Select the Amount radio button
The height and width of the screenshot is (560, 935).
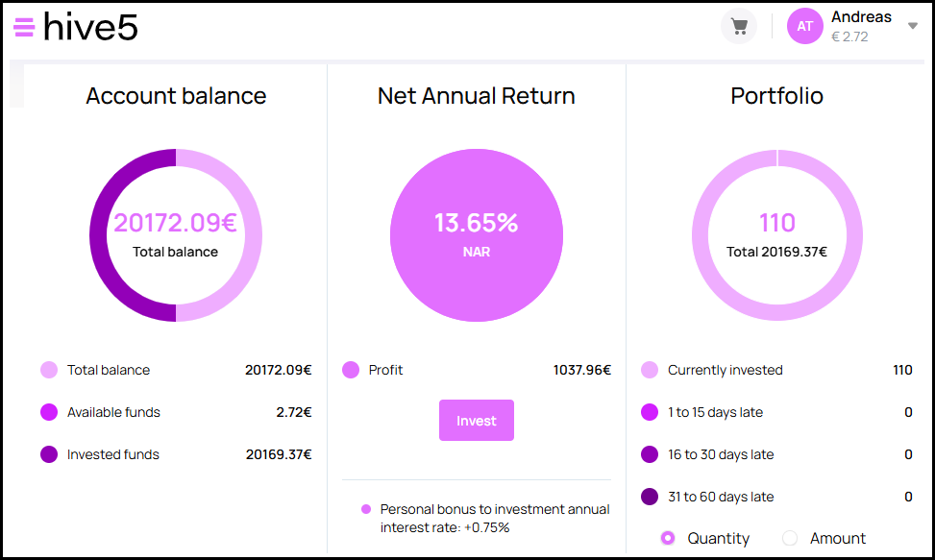pyautogui.click(x=790, y=538)
